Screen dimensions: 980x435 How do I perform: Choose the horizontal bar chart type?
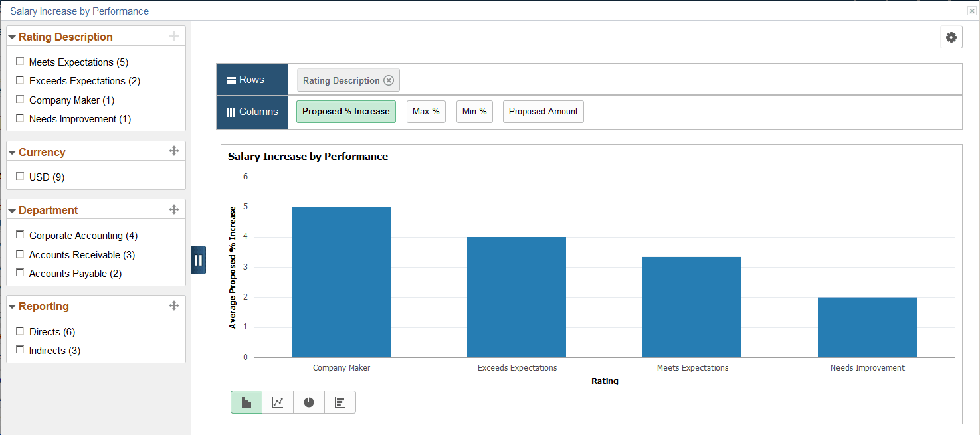pos(340,402)
